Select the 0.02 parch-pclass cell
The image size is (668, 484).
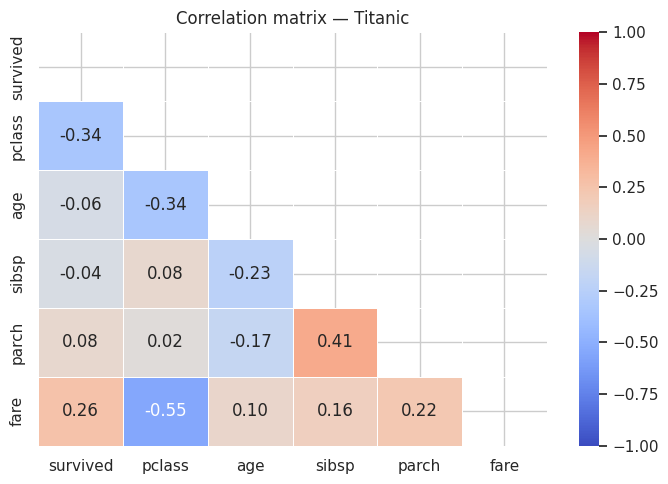point(166,343)
